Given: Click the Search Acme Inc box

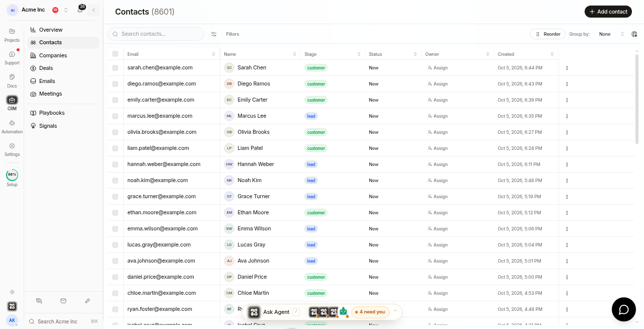Looking at the screenshot, I should (x=63, y=321).
